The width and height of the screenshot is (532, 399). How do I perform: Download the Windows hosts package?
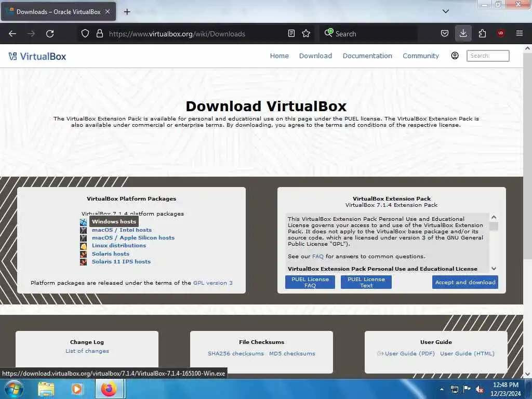tap(114, 221)
